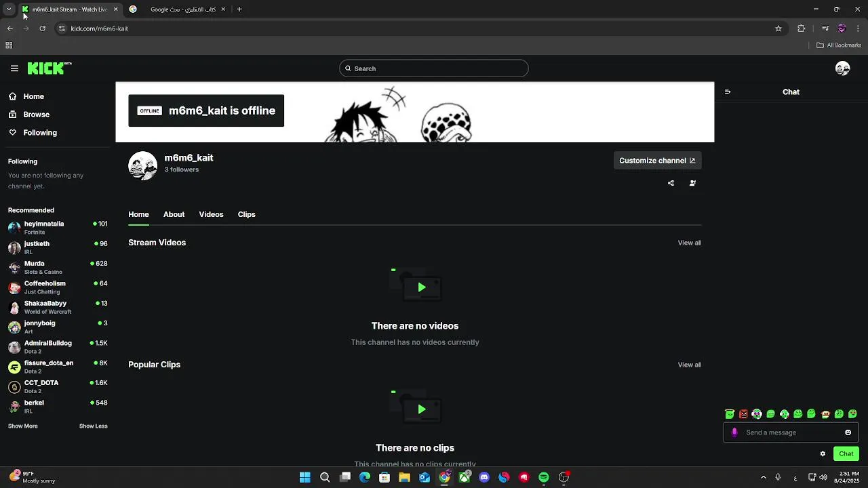This screenshot has width=868, height=488.
Task: Click the address bar URL kick.com/m6m6-kait
Action: pyautogui.click(x=100, y=28)
